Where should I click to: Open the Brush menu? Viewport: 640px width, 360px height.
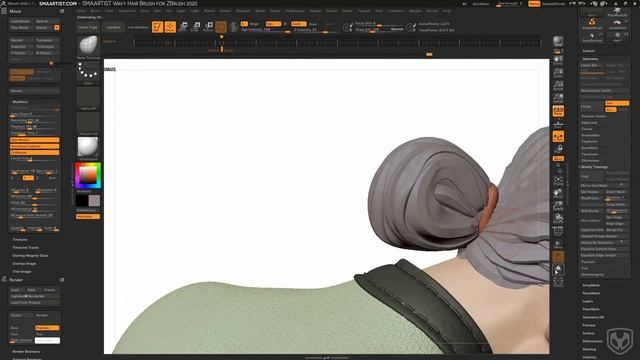click(95, 11)
